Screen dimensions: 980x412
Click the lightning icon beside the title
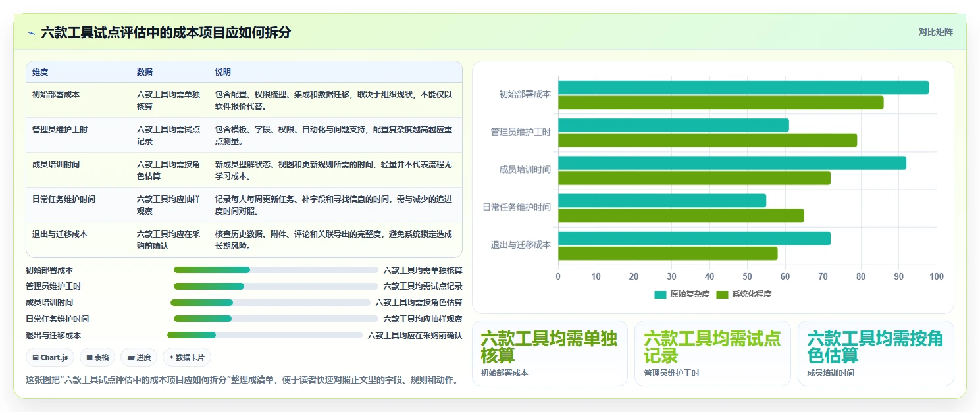31,33
